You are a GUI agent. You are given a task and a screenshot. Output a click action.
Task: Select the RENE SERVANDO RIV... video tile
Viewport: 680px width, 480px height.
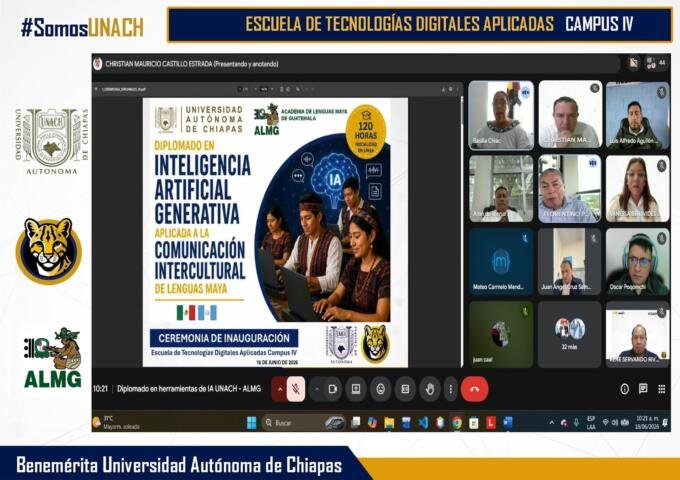coord(638,334)
